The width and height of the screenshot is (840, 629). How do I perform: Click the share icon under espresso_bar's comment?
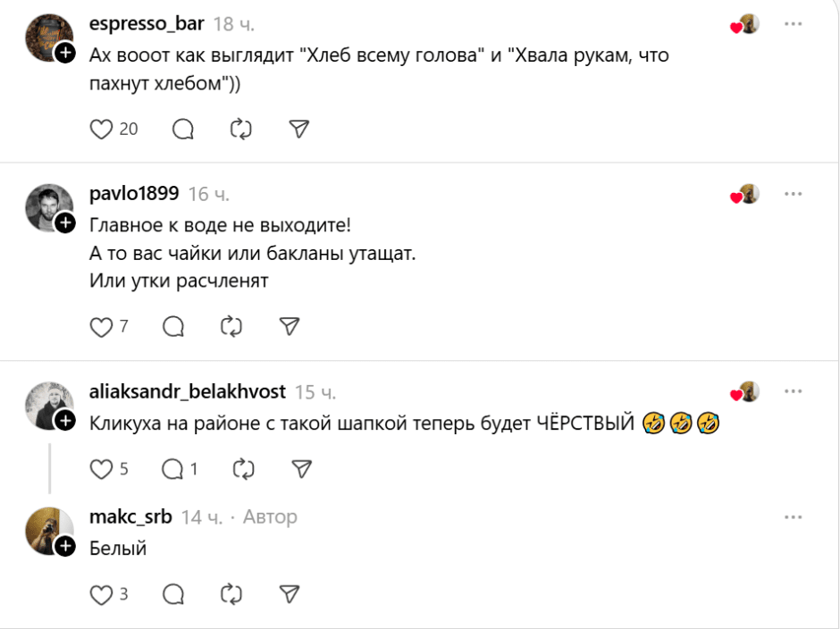pos(298,129)
